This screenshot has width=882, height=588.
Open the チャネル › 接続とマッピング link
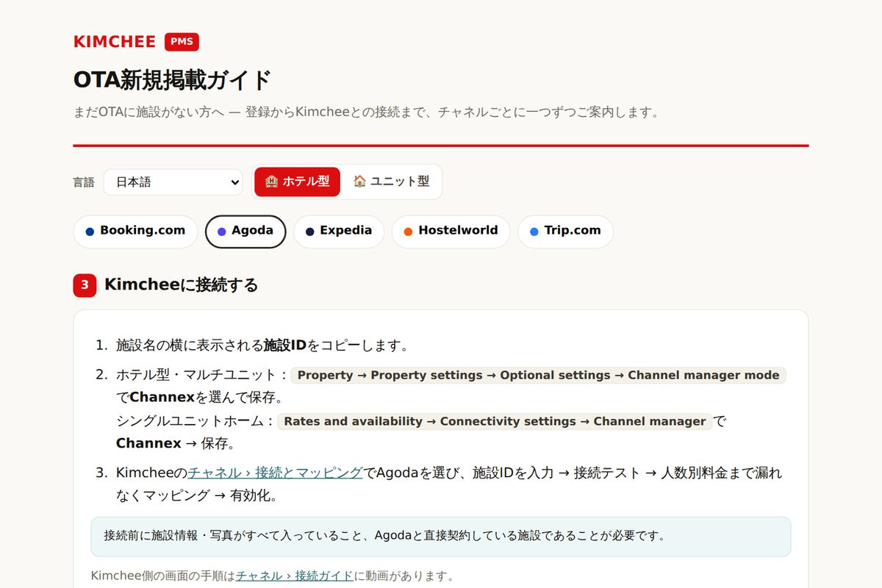[275, 473]
